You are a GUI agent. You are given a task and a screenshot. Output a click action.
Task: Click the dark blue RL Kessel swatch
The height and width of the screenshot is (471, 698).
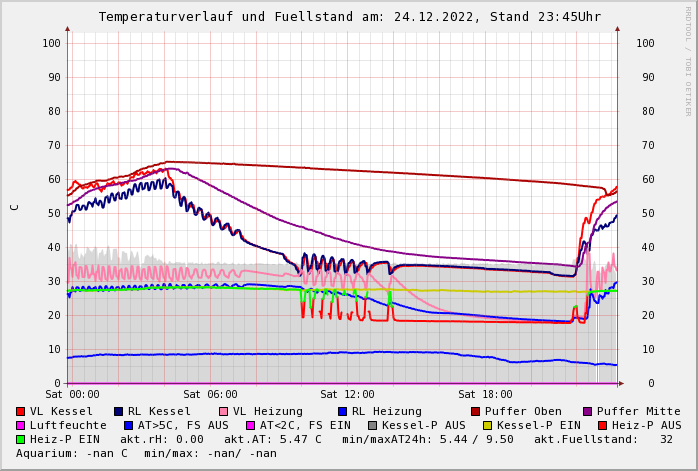(x=119, y=411)
